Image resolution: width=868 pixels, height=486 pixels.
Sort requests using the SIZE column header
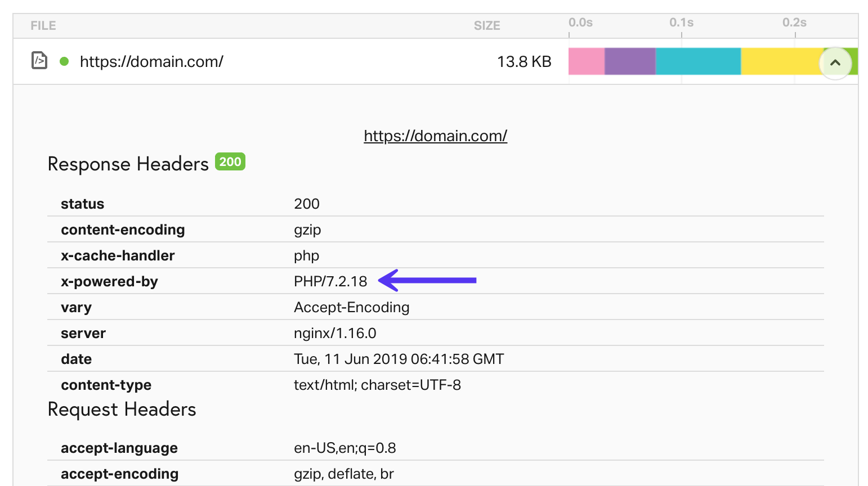(486, 25)
